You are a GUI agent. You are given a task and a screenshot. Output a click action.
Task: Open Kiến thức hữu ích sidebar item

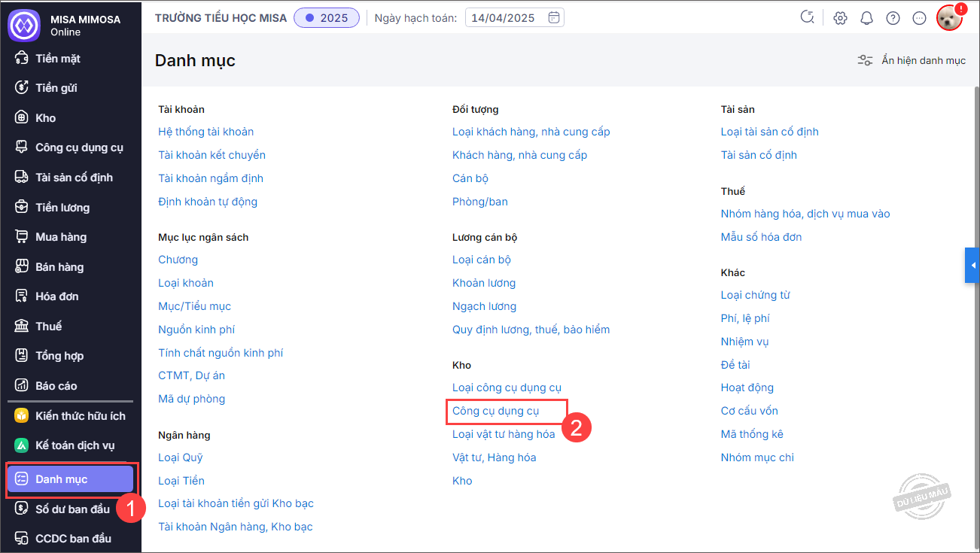tap(81, 416)
